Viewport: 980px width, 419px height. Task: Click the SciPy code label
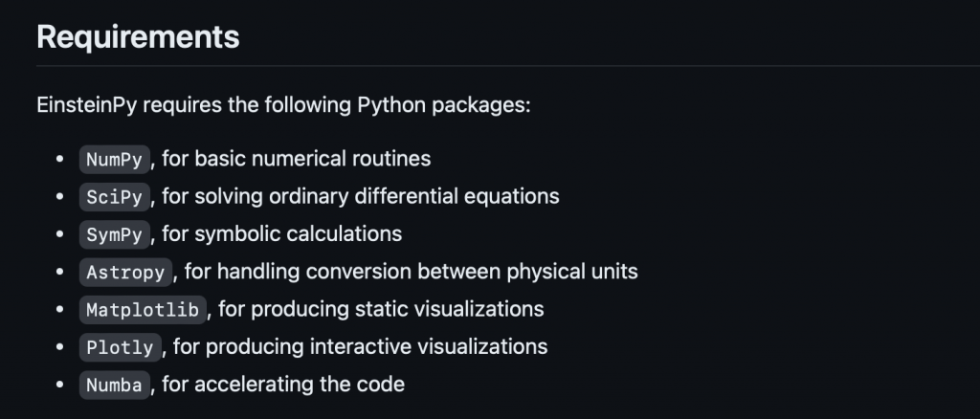[115, 197]
